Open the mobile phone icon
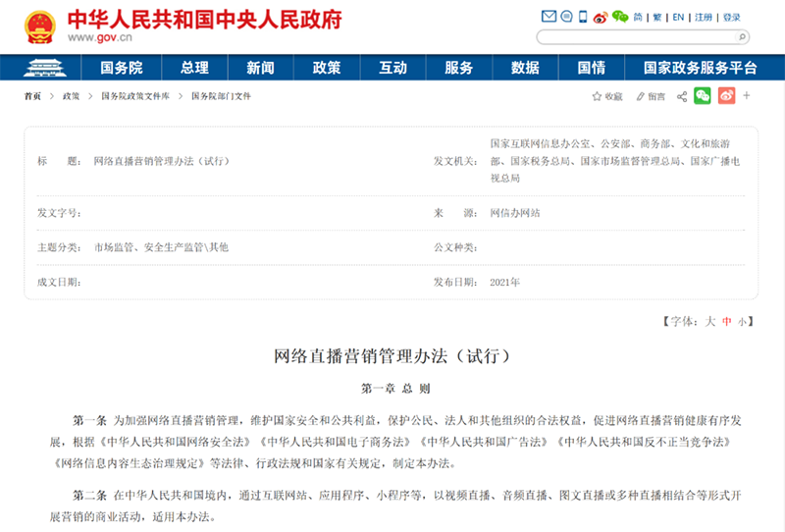 click(583, 17)
